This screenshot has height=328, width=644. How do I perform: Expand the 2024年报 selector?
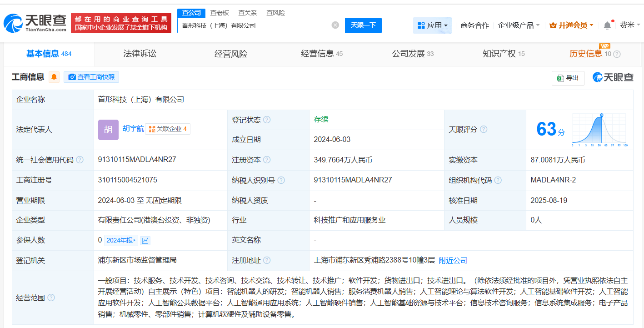click(121, 240)
